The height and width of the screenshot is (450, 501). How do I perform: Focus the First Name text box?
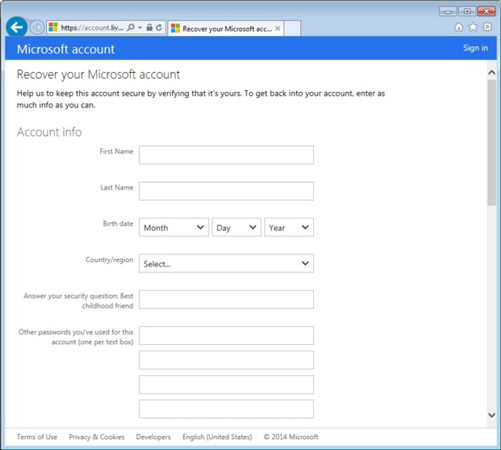click(226, 155)
